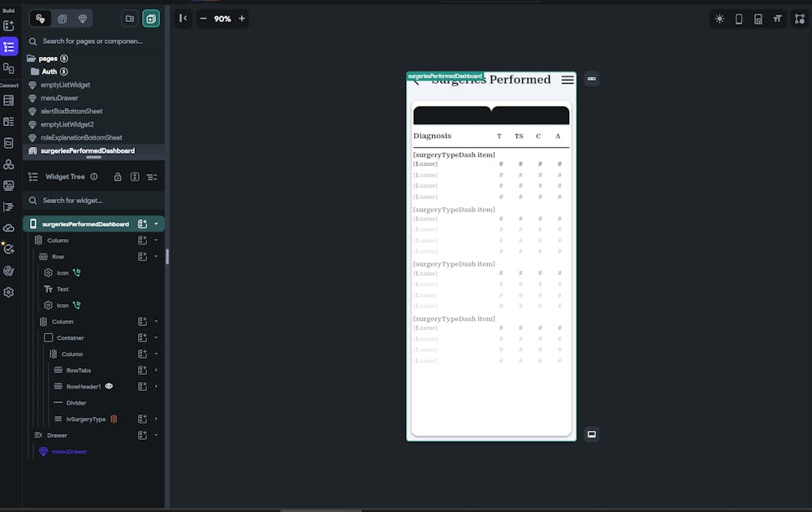Screen dimensions: 812x512
Task: Toggle the Widget Tree lock icon
Action: (118, 177)
